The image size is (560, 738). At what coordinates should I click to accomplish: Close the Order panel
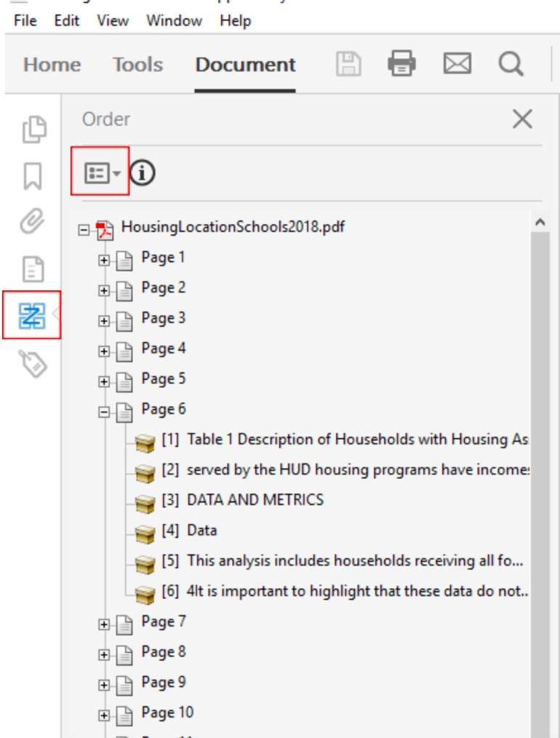tap(522, 119)
